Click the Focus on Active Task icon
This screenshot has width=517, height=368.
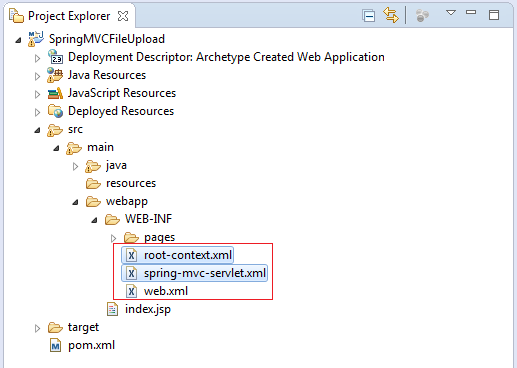[x=422, y=16]
